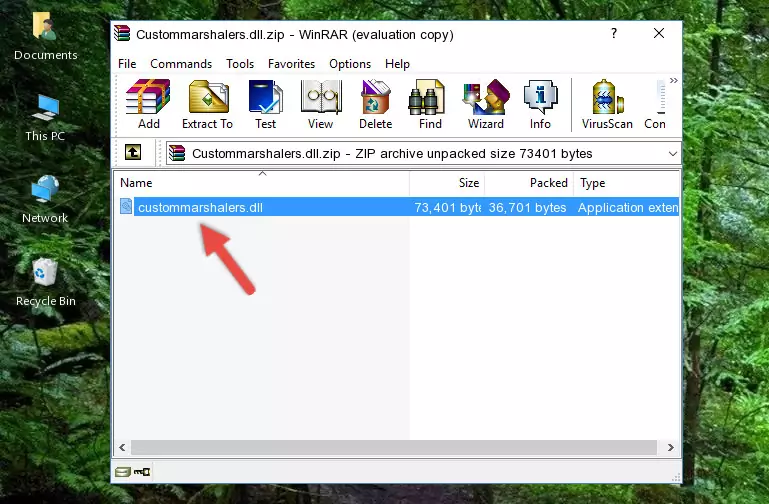Click the 73,401 bytes size cell

[x=447, y=207]
